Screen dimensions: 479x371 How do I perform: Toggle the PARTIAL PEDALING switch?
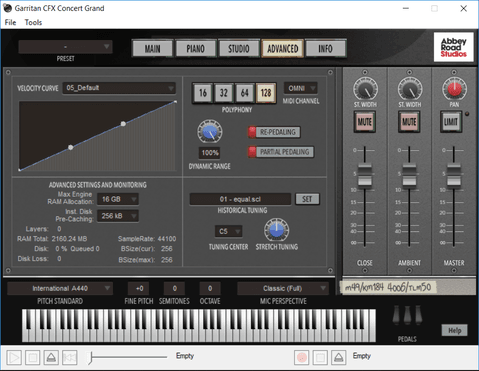[281, 152]
